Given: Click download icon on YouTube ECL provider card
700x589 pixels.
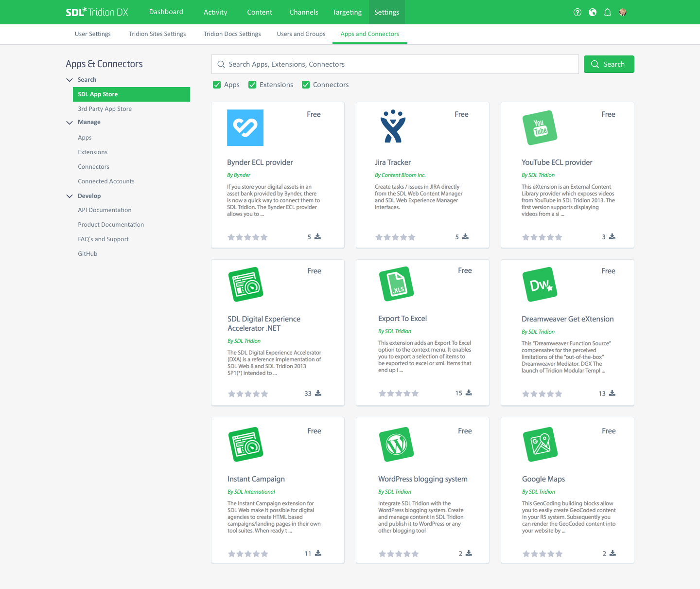Looking at the screenshot, I should point(612,236).
